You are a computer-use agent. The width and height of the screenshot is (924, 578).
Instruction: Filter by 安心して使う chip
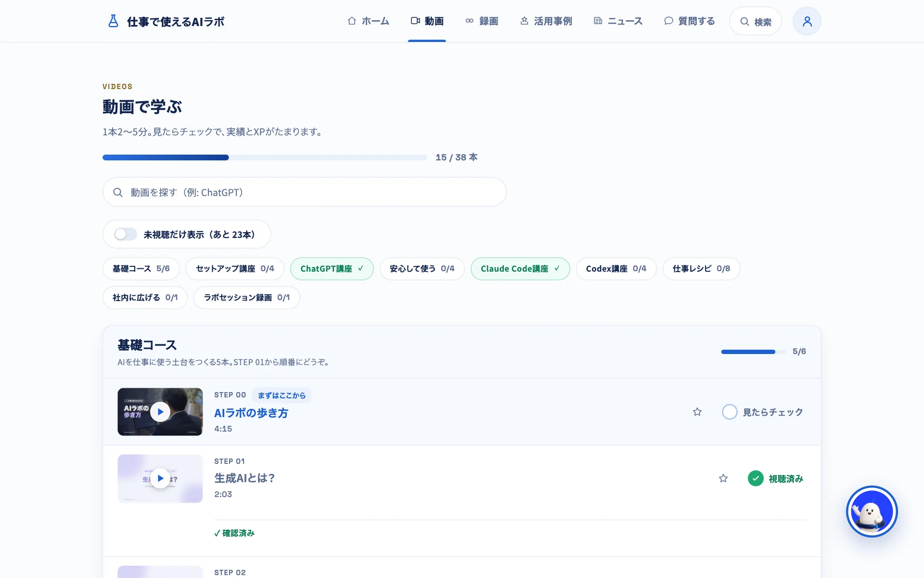click(422, 268)
